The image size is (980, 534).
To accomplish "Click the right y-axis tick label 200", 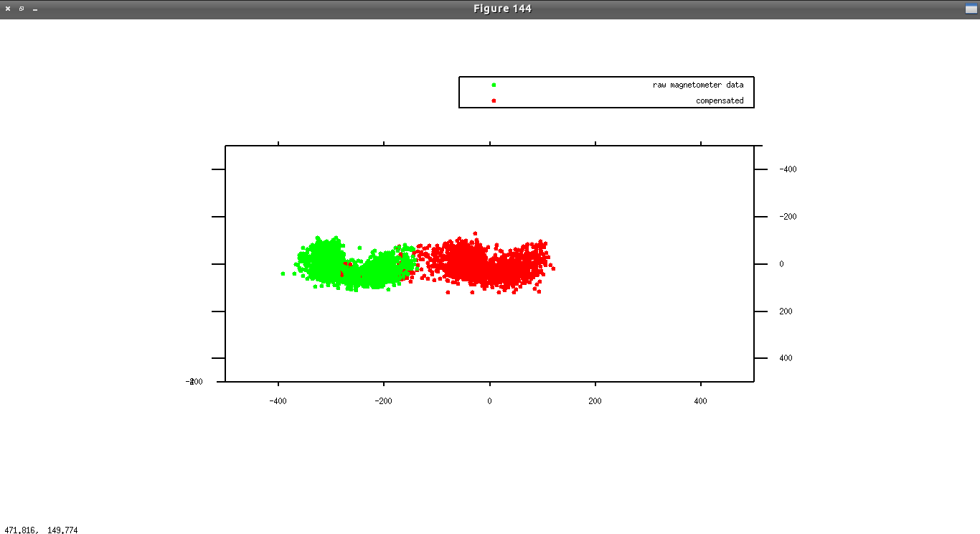I will (786, 311).
